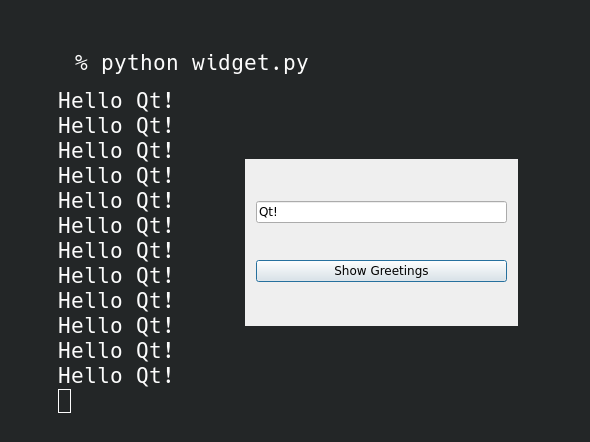Click the third Hello Qt! output line
This screenshot has height=442, width=590.
pos(115,151)
